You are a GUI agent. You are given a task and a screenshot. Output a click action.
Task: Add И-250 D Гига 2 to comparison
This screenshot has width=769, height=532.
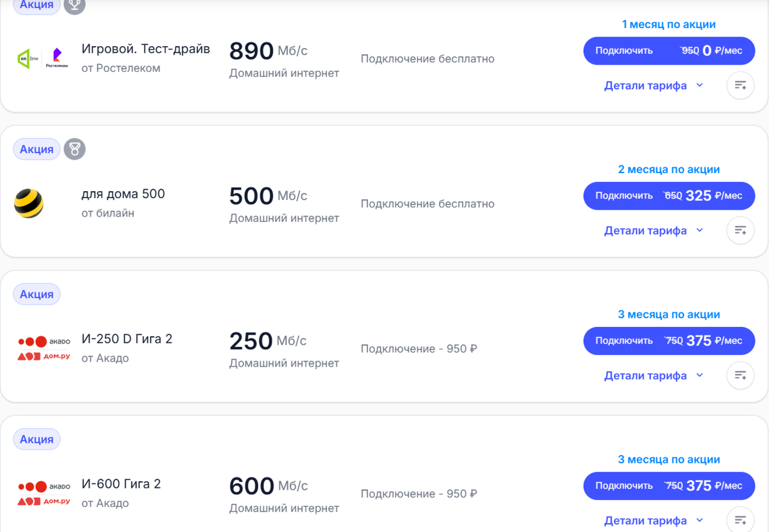point(740,375)
